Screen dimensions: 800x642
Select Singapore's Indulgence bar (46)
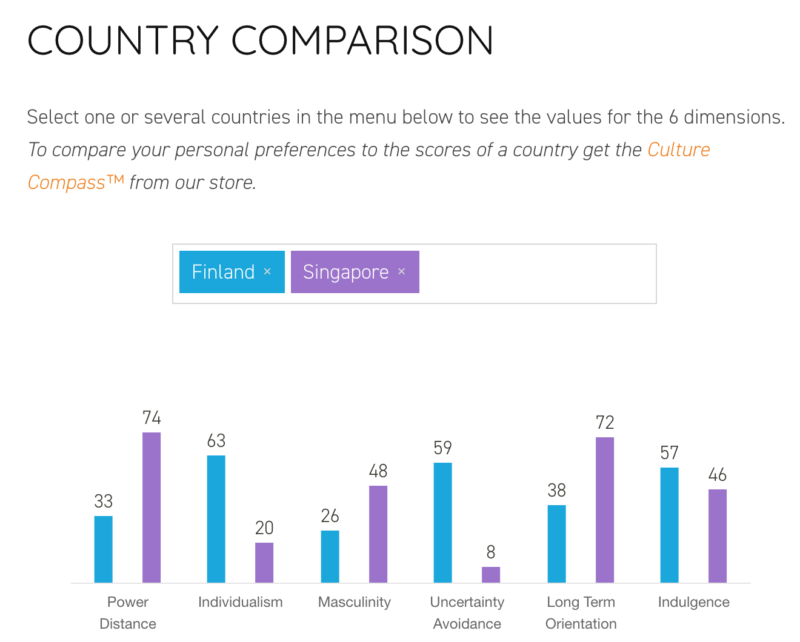pyautogui.click(x=718, y=536)
